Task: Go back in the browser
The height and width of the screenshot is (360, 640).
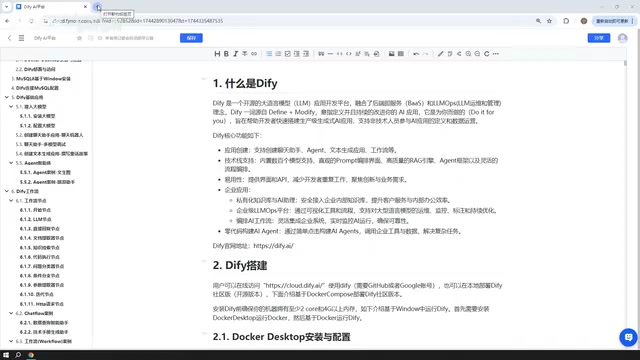Action: (x=7, y=21)
